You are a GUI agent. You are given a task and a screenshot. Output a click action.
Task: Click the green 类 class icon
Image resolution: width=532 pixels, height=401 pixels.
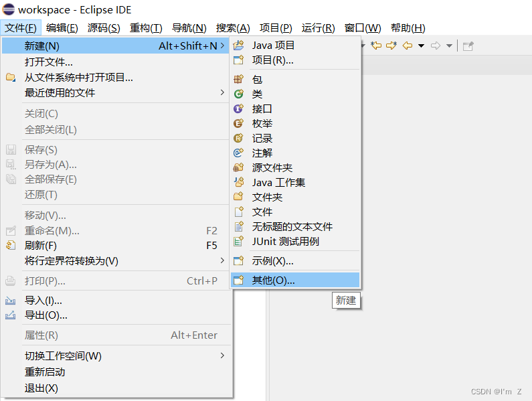click(x=238, y=94)
